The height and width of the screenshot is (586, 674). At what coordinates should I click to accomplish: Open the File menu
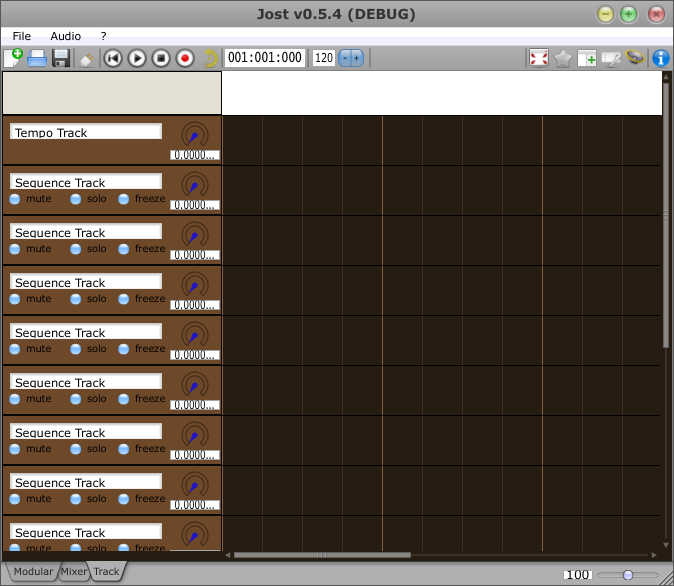22,36
